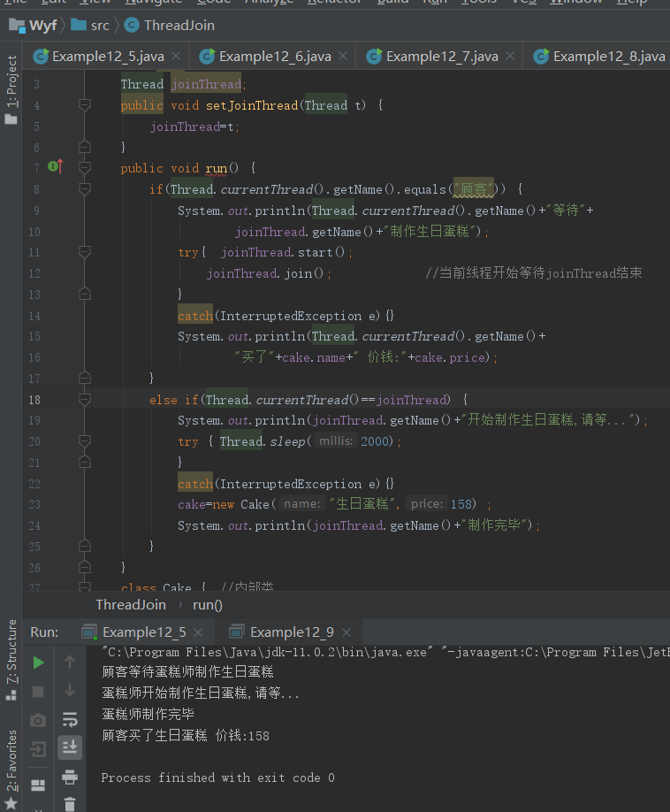The height and width of the screenshot is (812, 670).
Task: Click the Wyf project folder in navigation bar
Action: (x=33, y=25)
